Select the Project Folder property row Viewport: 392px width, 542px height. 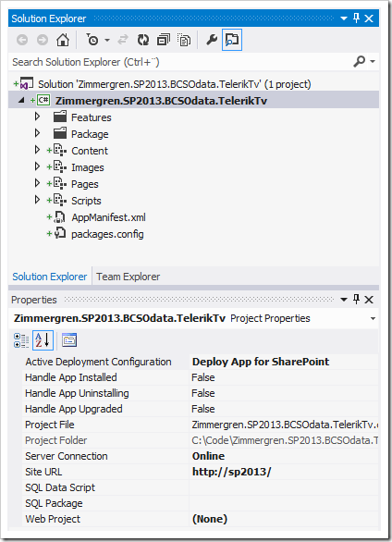tap(201, 440)
